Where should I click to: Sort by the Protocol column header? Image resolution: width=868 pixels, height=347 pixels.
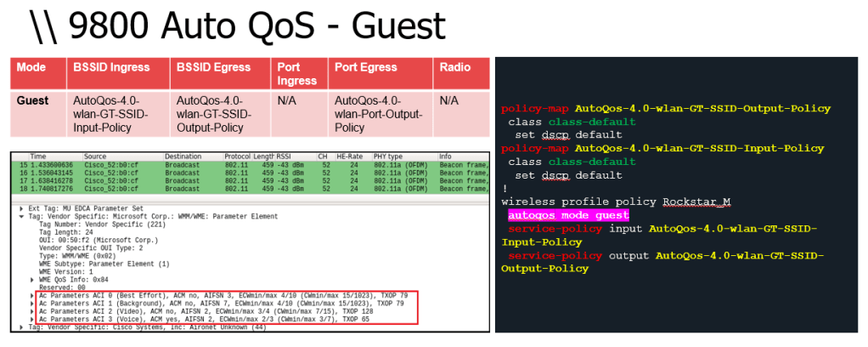[237, 156]
